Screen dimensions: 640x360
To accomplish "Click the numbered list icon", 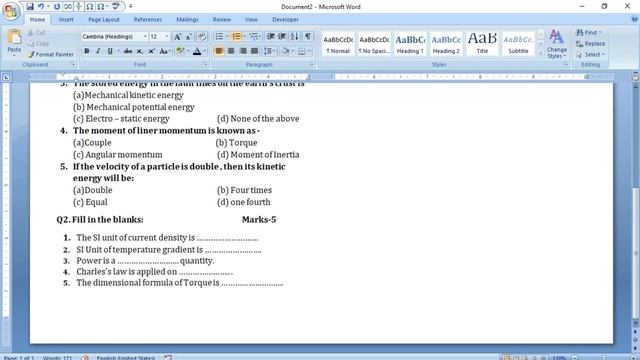I will [x=236, y=37].
